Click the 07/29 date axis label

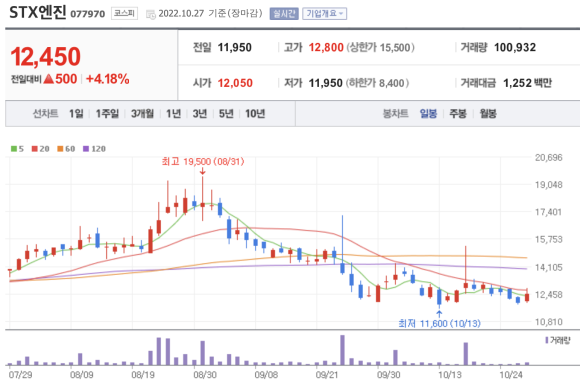20,375
